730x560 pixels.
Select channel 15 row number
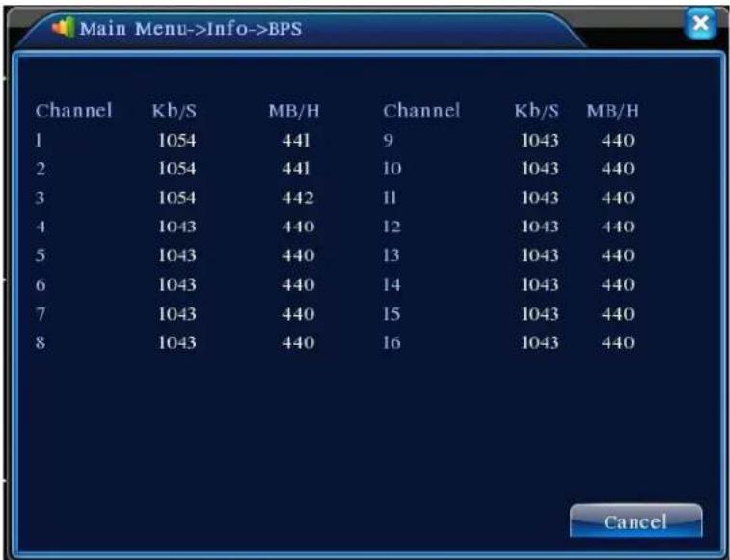(392, 314)
